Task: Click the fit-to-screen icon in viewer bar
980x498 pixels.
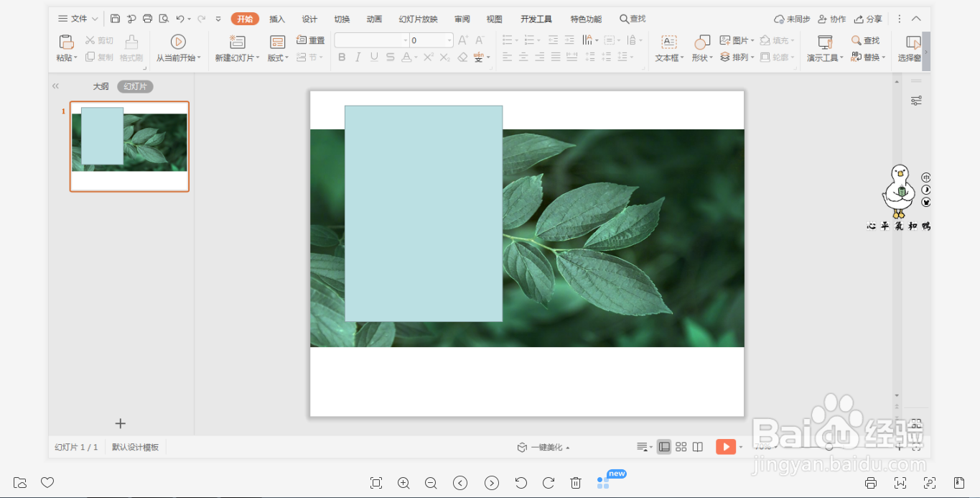Action: pos(376,483)
